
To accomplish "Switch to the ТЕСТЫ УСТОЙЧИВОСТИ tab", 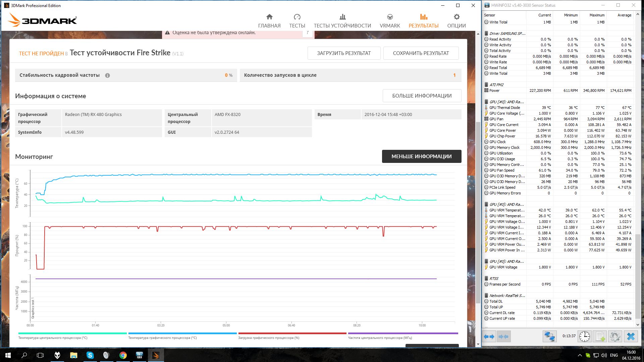I will click(342, 21).
